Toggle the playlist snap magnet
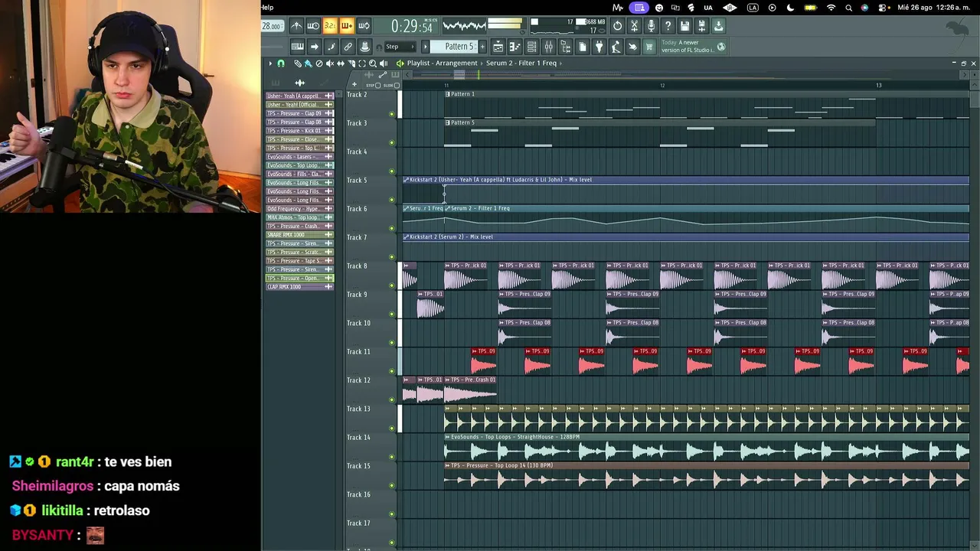Image resolution: width=980 pixels, height=551 pixels. [281, 64]
